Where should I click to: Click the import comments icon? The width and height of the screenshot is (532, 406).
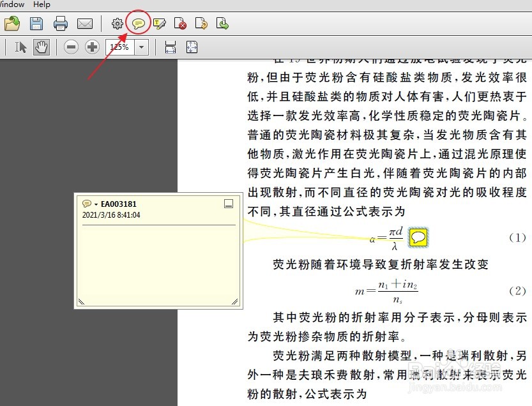(201, 24)
